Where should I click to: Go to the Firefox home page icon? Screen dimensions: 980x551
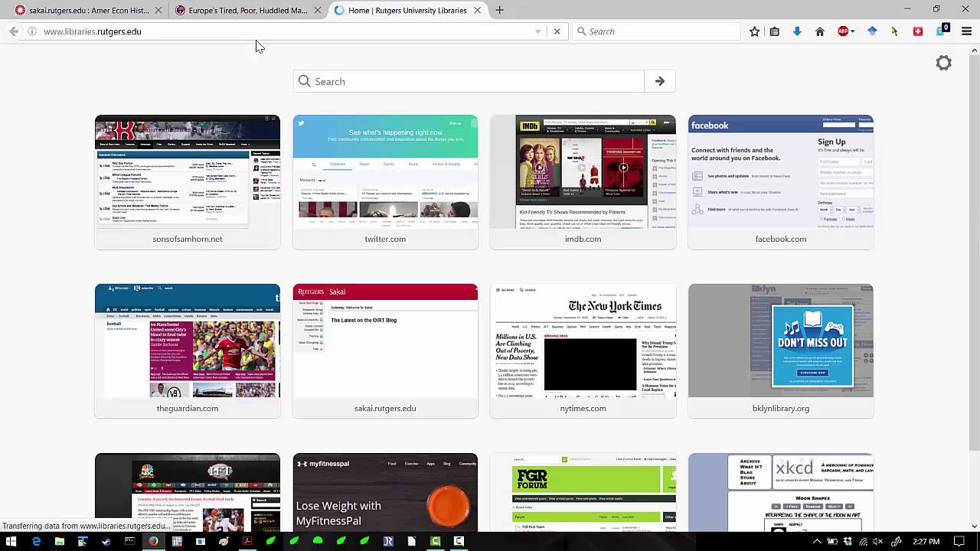click(x=819, y=31)
